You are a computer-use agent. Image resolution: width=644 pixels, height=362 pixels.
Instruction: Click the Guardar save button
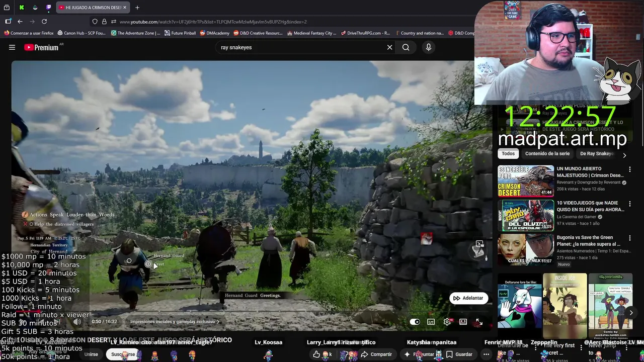[x=459, y=354]
